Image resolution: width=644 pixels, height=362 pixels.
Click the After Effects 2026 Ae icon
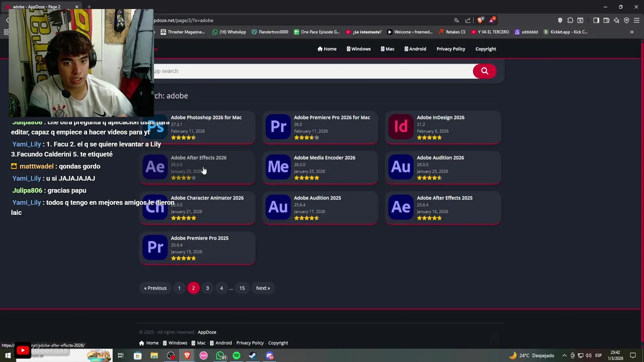pos(155,167)
